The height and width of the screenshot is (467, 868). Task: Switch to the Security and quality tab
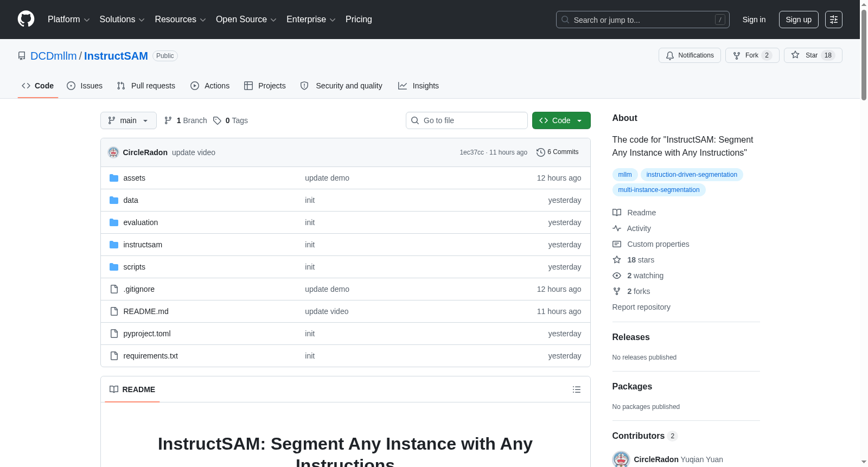(x=341, y=86)
